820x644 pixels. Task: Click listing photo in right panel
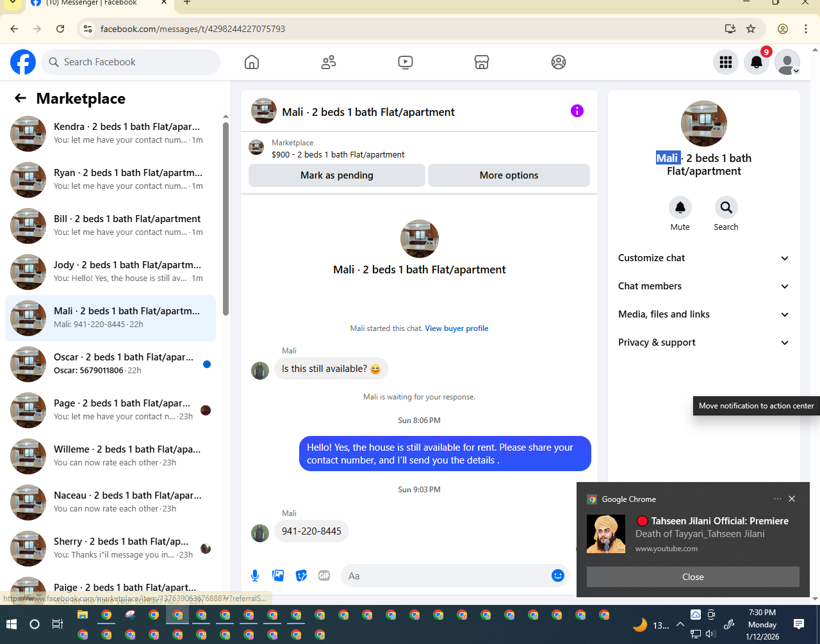[704, 124]
